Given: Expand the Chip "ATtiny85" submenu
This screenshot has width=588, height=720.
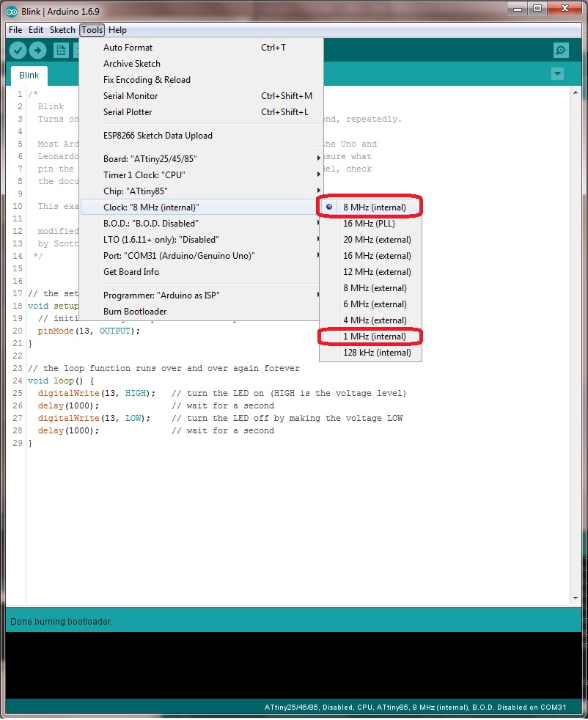Looking at the screenshot, I should pyautogui.click(x=200, y=191).
